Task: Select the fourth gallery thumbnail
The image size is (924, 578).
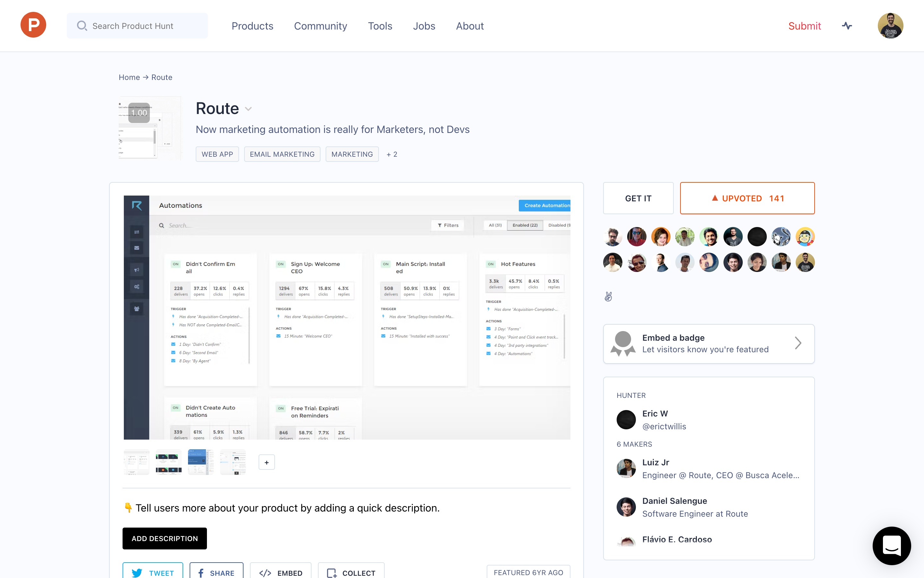Action: click(x=233, y=462)
